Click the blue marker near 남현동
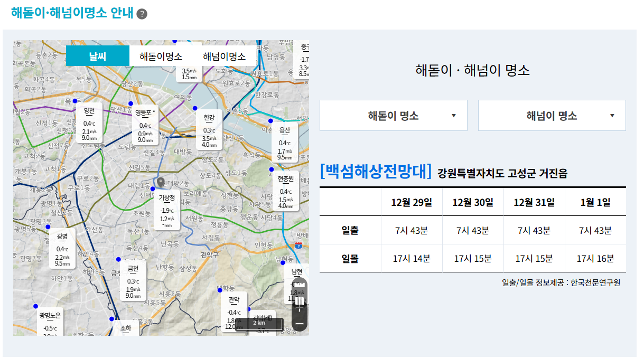The width and height of the screenshot is (644, 359). point(282,262)
